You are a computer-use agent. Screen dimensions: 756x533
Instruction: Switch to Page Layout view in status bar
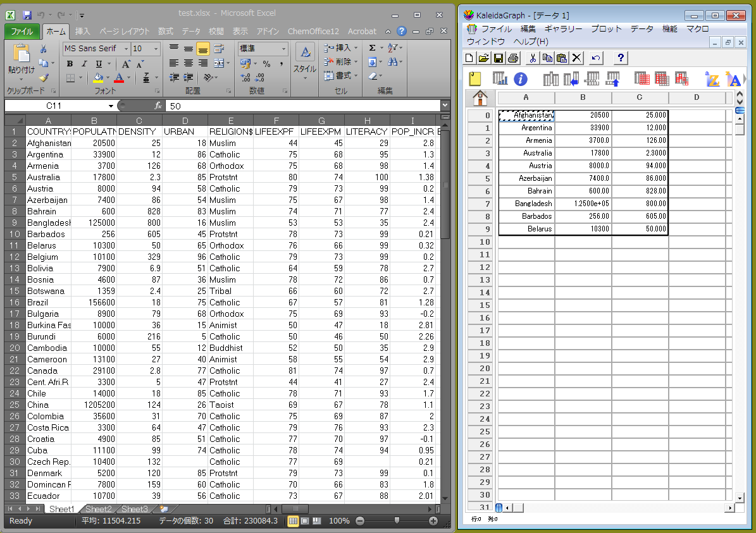[x=305, y=521]
